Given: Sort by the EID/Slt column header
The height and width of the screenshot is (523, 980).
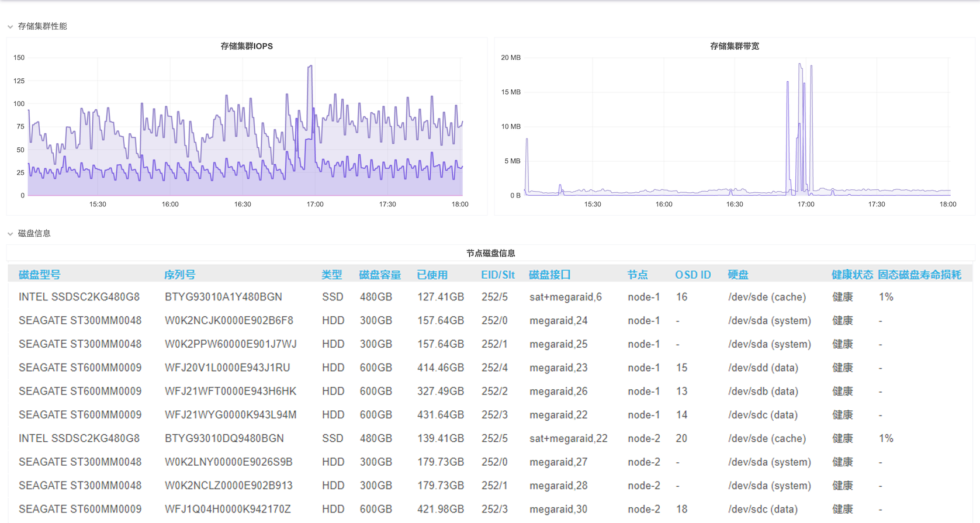Looking at the screenshot, I should click(497, 275).
